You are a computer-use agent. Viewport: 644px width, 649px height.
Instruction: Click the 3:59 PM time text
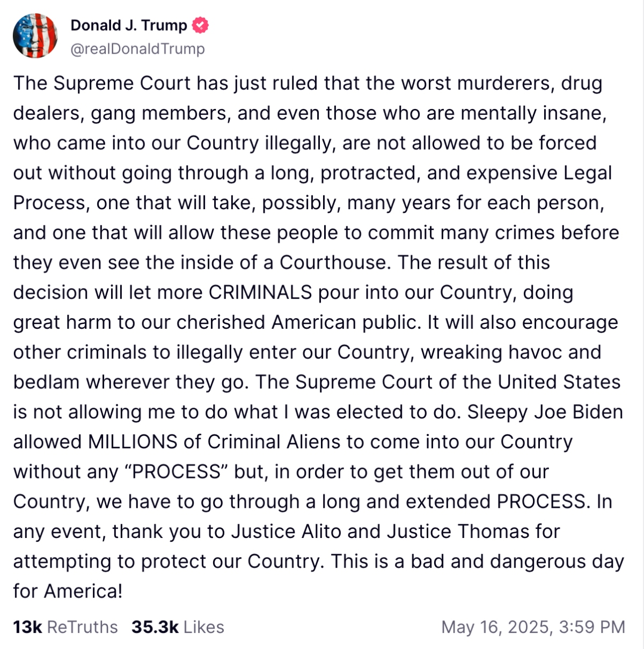coord(592,626)
